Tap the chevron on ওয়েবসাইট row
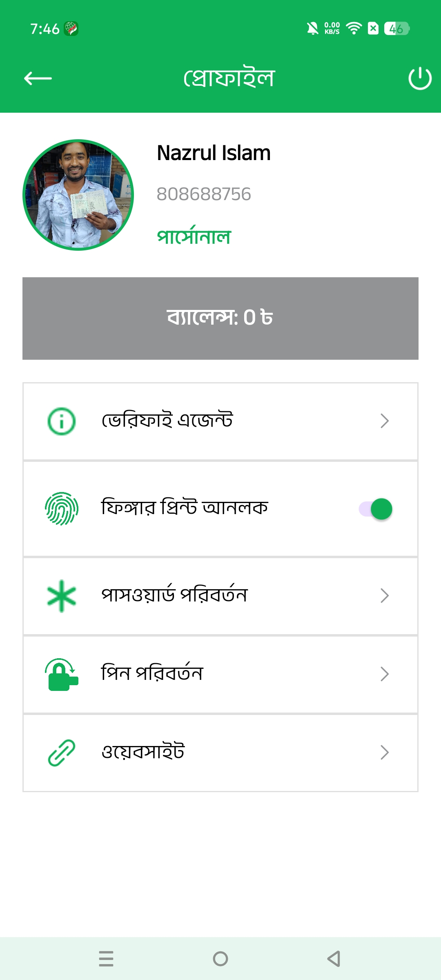The height and width of the screenshot is (980, 441). click(x=384, y=753)
